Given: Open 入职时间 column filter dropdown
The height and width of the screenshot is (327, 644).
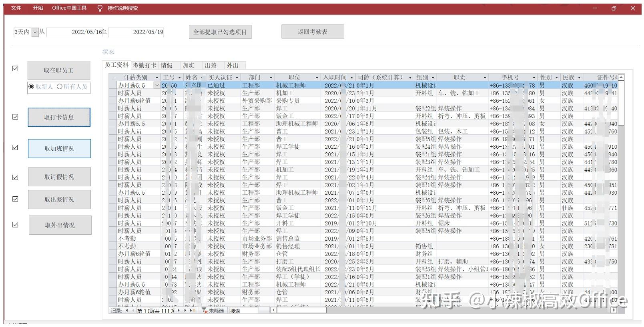Looking at the screenshot, I should tap(352, 78).
